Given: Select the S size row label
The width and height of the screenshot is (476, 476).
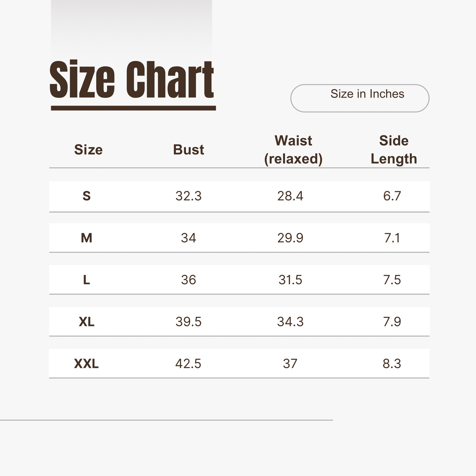Looking at the screenshot, I should (86, 196).
